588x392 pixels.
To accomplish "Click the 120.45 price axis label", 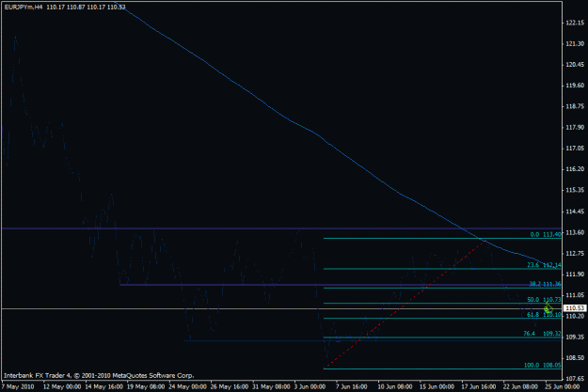I will click(575, 65).
